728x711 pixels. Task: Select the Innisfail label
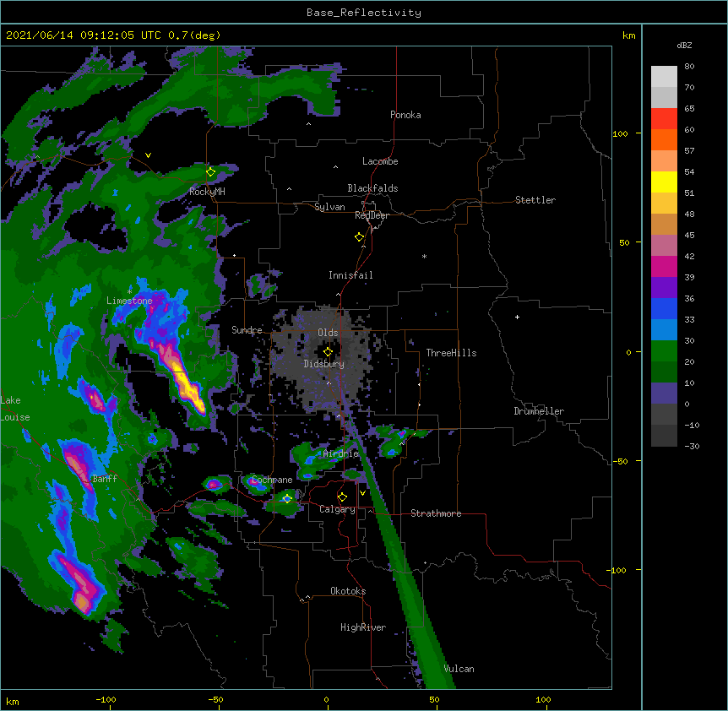[350, 275]
